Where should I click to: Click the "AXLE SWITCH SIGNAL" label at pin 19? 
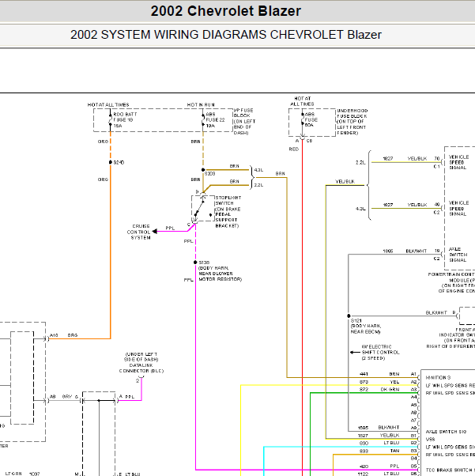tap(458, 255)
